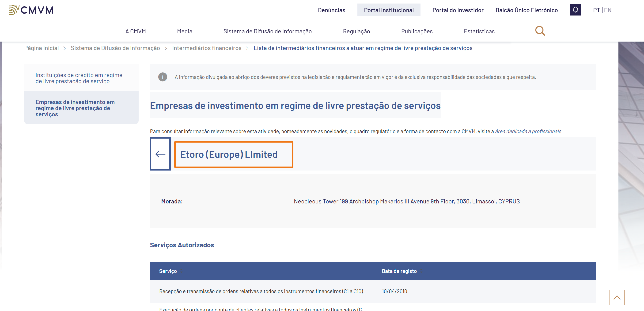Open Portal do Investidor
Image resolution: width=644 pixels, height=311 pixels.
(x=458, y=10)
